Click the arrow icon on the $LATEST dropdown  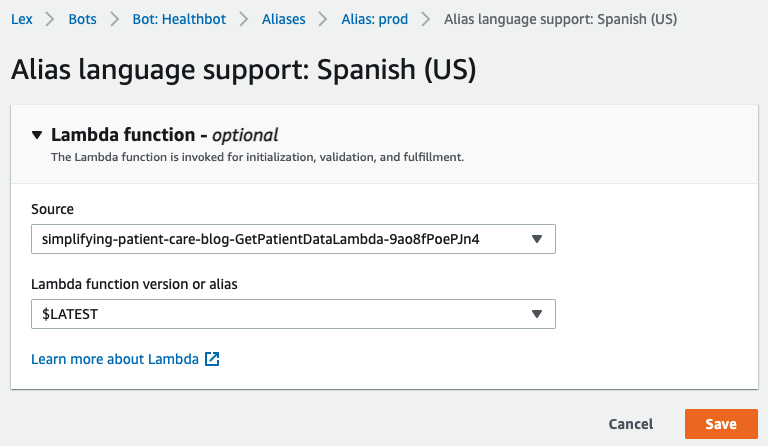click(537, 314)
